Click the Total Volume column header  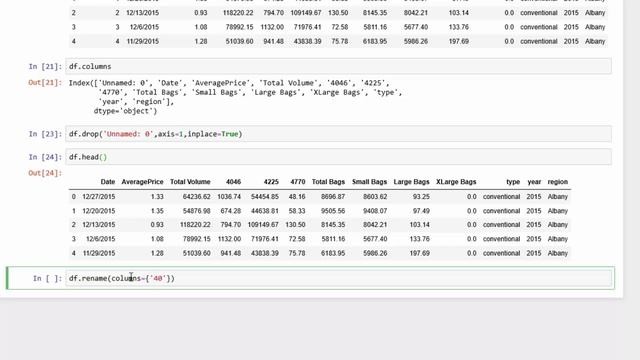(x=190, y=182)
